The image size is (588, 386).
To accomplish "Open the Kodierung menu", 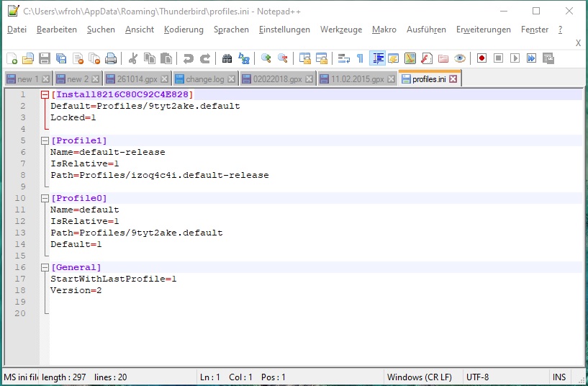I will (x=184, y=30).
